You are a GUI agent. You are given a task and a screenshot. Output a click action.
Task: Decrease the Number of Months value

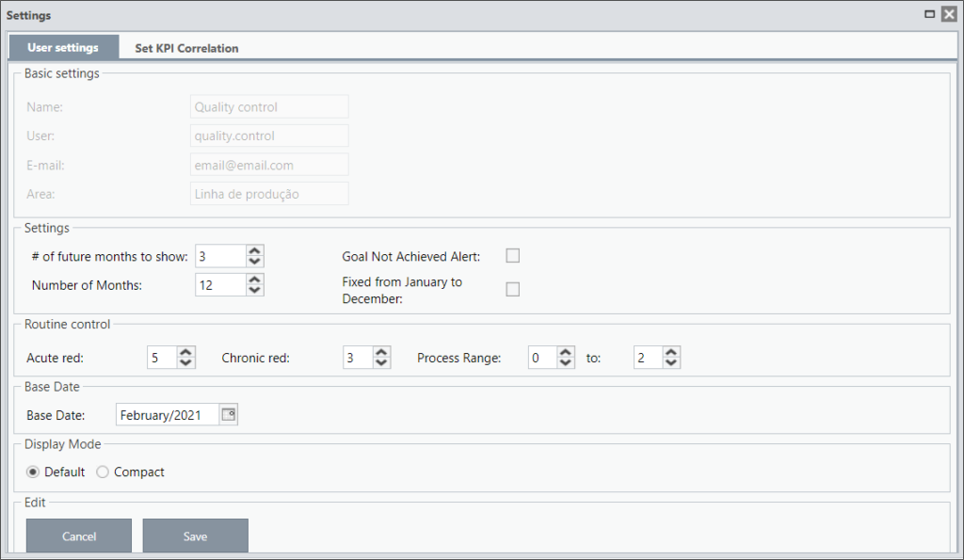(x=254, y=290)
